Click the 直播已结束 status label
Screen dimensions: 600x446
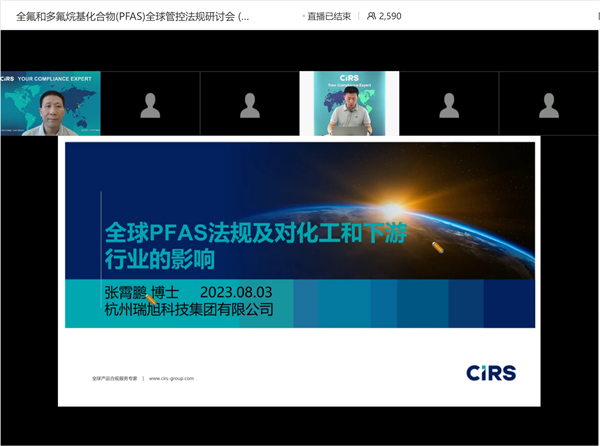tap(328, 16)
